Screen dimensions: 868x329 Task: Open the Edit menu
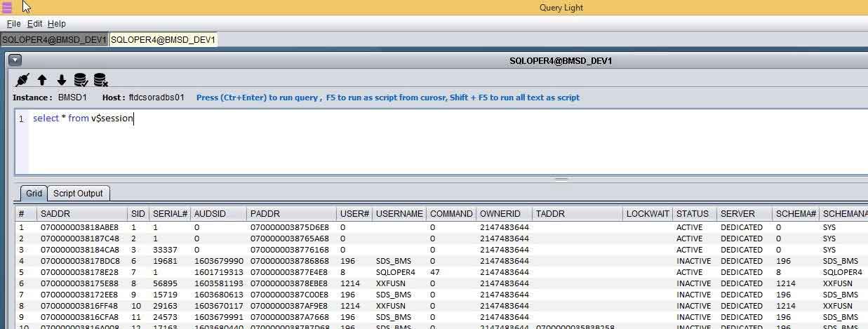(x=34, y=24)
